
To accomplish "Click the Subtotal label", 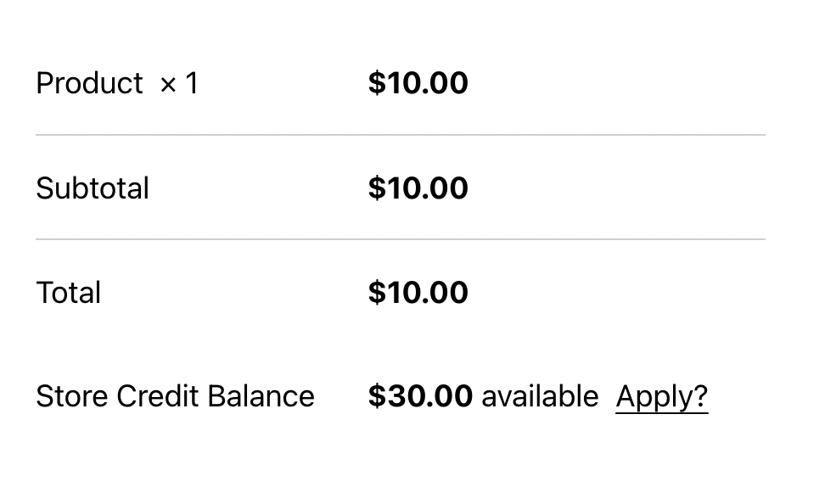I will tap(93, 188).
